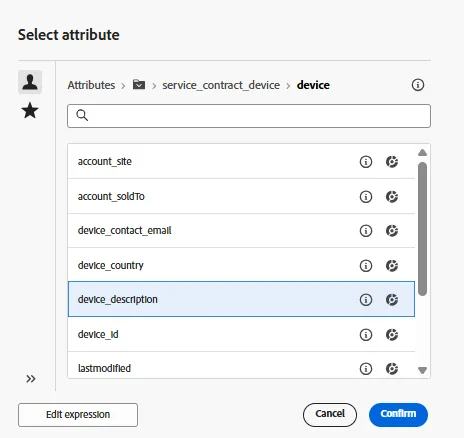Show info for account_site
The image size is (464, 438).
pos(366,162)
